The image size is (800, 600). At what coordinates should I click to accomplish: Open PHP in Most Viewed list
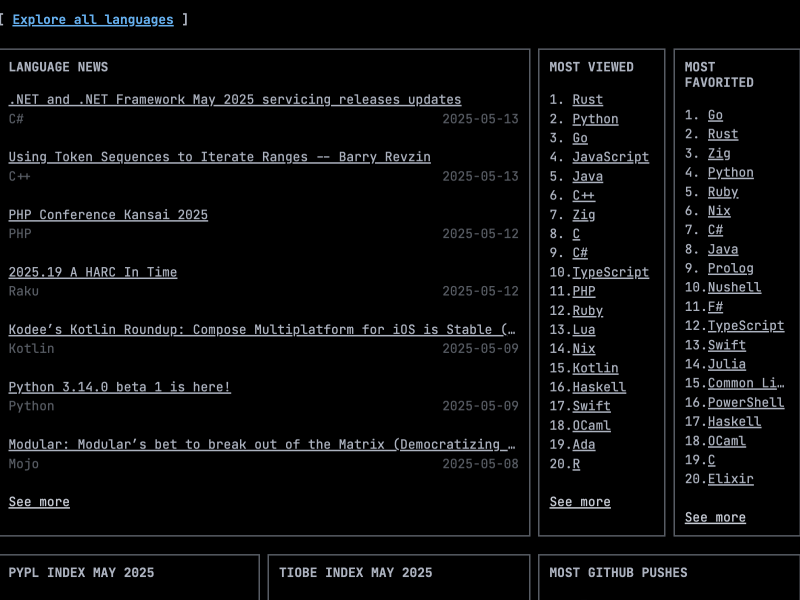click(x=584, y=291)
